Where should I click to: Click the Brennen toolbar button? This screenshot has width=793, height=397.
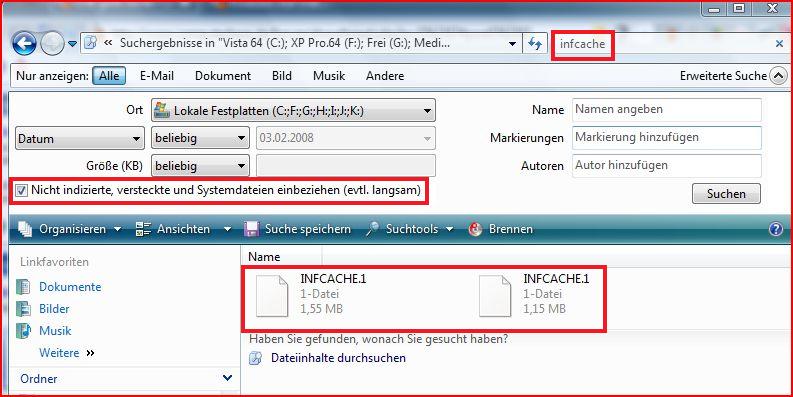point(501,229)
